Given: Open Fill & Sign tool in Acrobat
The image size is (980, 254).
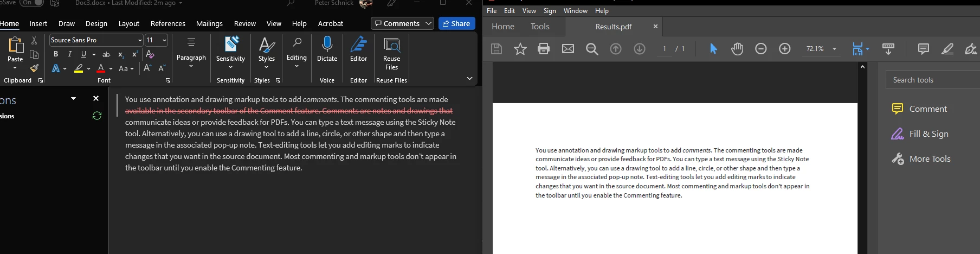Looking at the screenshot, I should click(920, 134).
